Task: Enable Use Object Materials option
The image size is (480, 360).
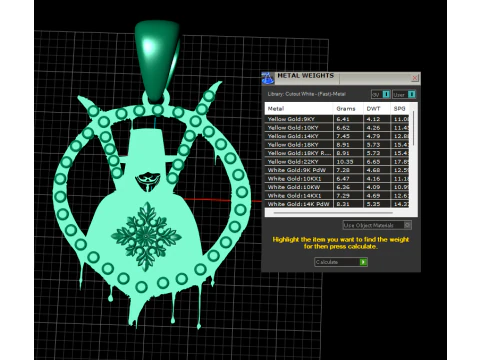Action: tap(377, 225)
